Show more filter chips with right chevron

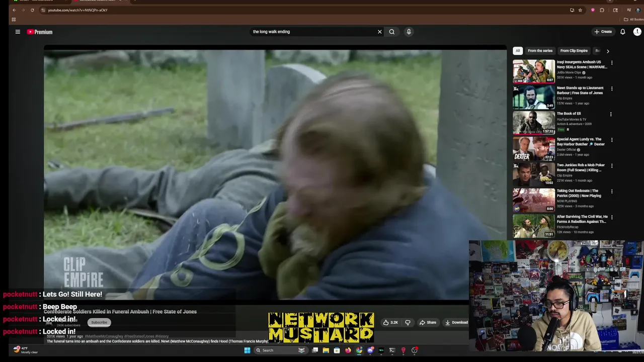[608, 51]
